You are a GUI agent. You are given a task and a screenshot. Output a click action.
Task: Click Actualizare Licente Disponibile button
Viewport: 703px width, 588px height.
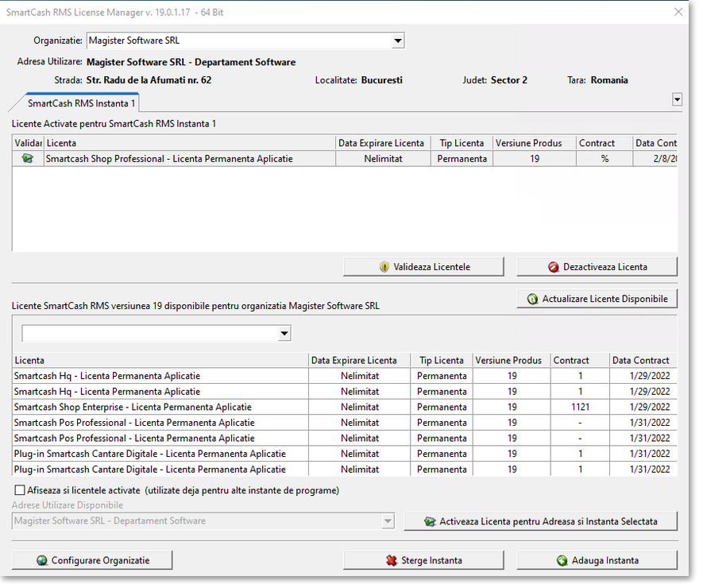tap(597, 299)
